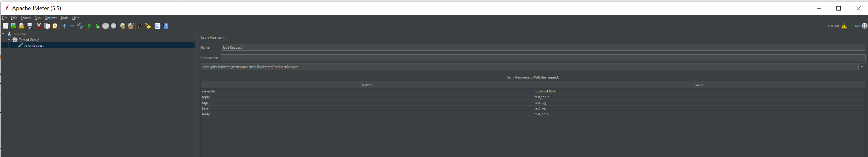Screen dimensions: 868x157
Task: Click the test_topic value cell
Action: point(699,97)
